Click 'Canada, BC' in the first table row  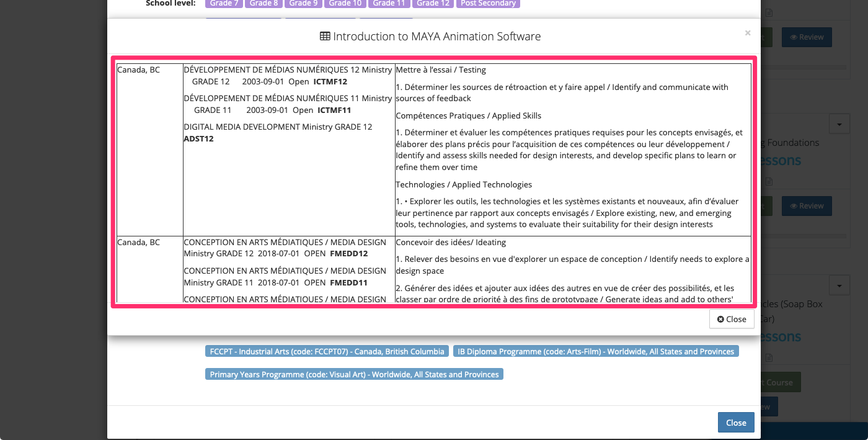[138, 70]
